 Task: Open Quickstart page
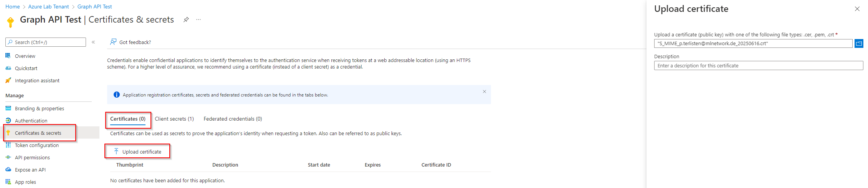[x=26, y=68]
